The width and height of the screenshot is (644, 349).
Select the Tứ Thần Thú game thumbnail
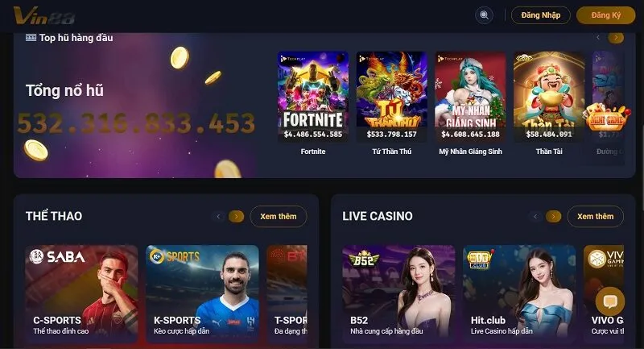[x=391, y=96]
